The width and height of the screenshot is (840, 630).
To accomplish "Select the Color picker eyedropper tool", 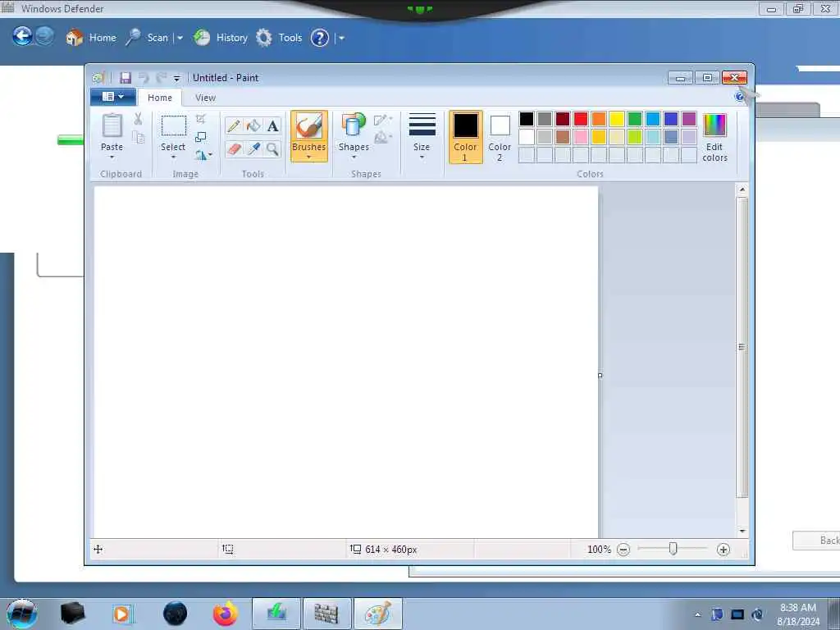I will coord(253,149).
